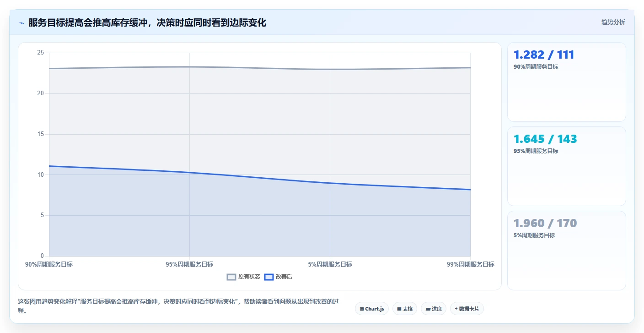
Task: Click the 数据卡片 tag icon
Action: (456, 309)
